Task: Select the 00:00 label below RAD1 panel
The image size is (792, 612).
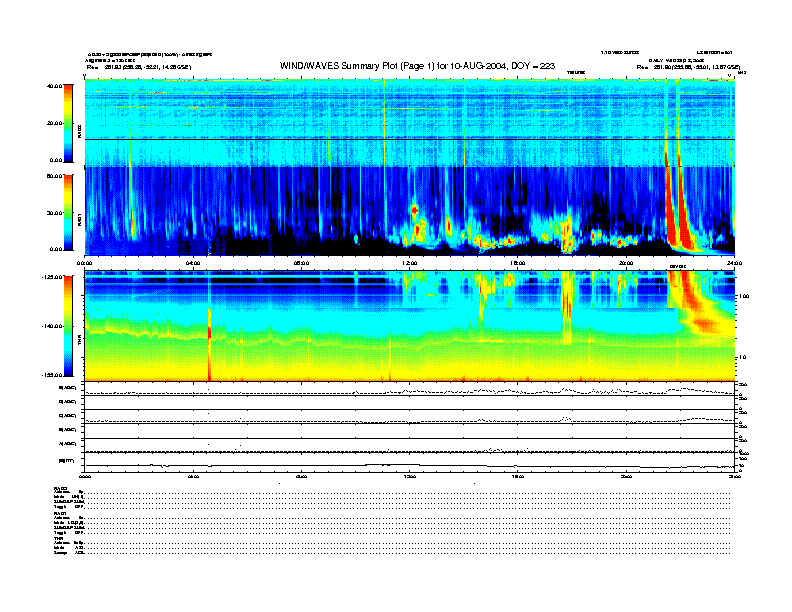Action: (85, 262)
